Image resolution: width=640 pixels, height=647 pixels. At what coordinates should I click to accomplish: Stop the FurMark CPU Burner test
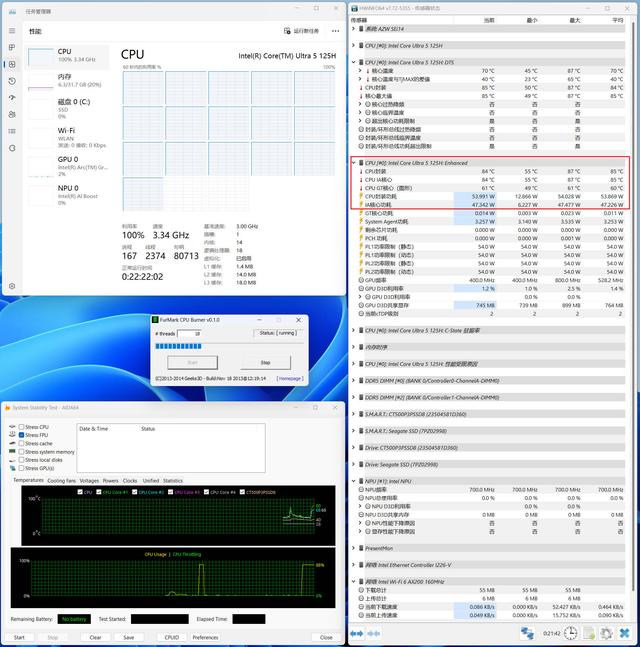pyautogui.click(x=265, y=363)
